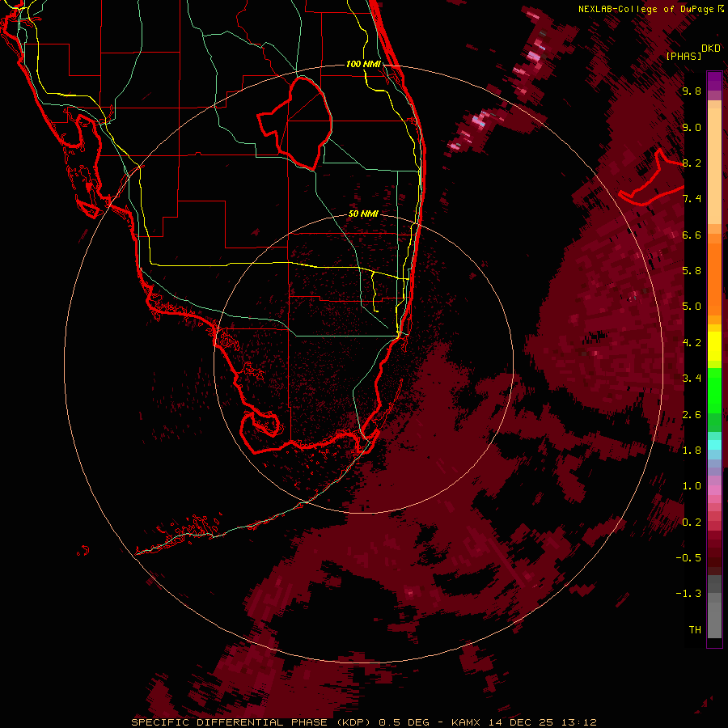Click the 4.2 legend value
728x728 pixels.
[x=692, y=343]
